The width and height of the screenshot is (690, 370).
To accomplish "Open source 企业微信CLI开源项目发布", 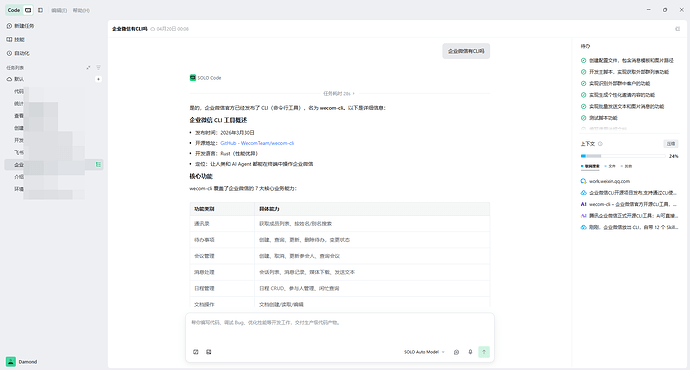I will (x=629, y=193).
